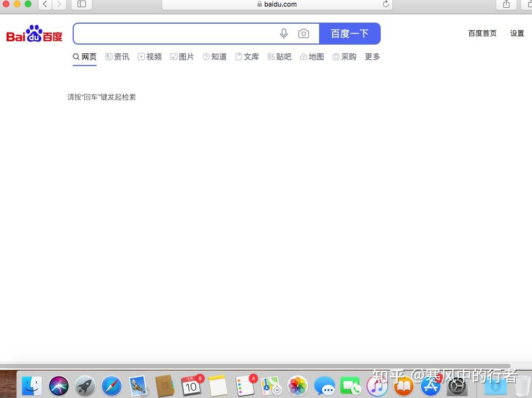Open the 百度首页 link
The width and height of the screenshot is (532, 398).
point(482,33)
